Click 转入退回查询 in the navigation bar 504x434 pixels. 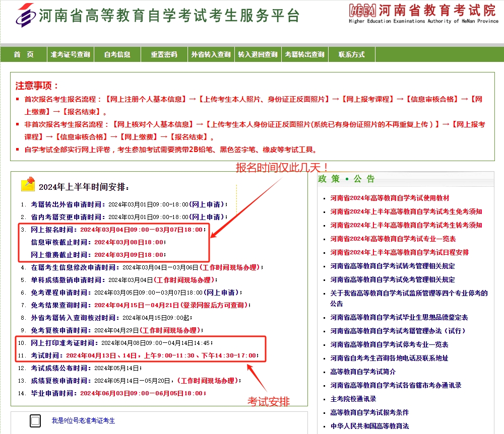(x=258, y=54)
